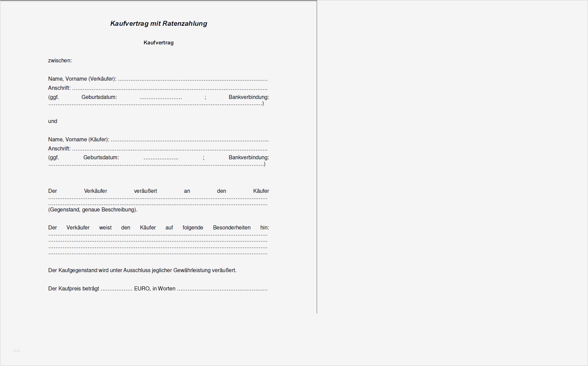Screen dimensions: 588x366
Task: Click the label "Name, Vorname (Verkäufer):"
Action: (82, 79)
